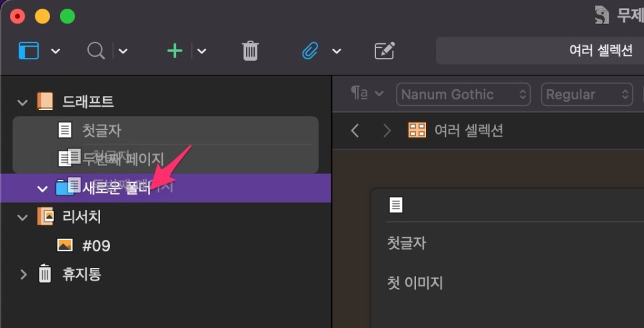Open the paperclip dropdown arrow
This screenshot has height=328, width=644.
coord(337,51)
